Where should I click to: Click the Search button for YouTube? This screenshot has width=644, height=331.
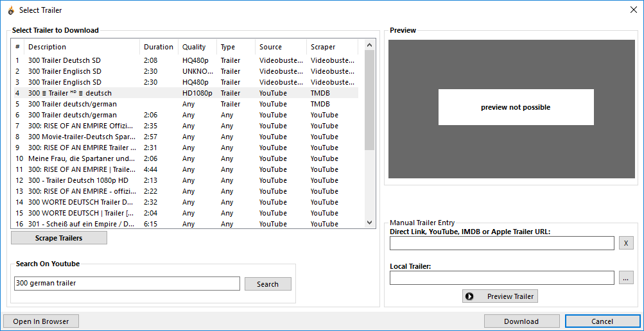(x=268, y=284)
